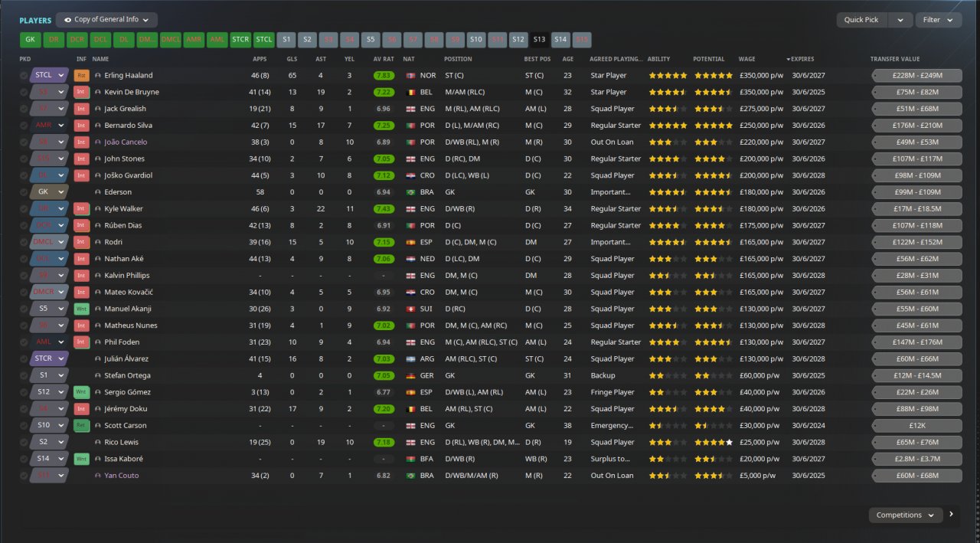
Task: Open the Competitions dropdown
Action: [x=906, y=515]
